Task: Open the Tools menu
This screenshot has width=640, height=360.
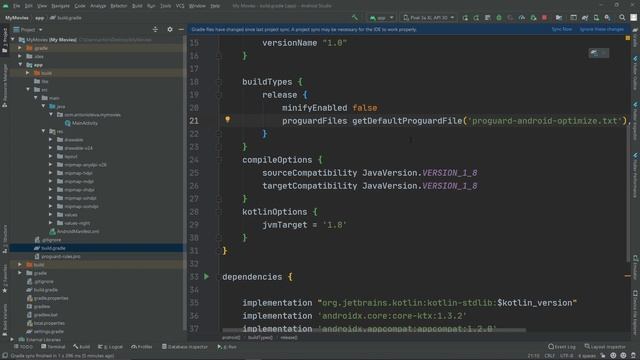Action: 166,6
